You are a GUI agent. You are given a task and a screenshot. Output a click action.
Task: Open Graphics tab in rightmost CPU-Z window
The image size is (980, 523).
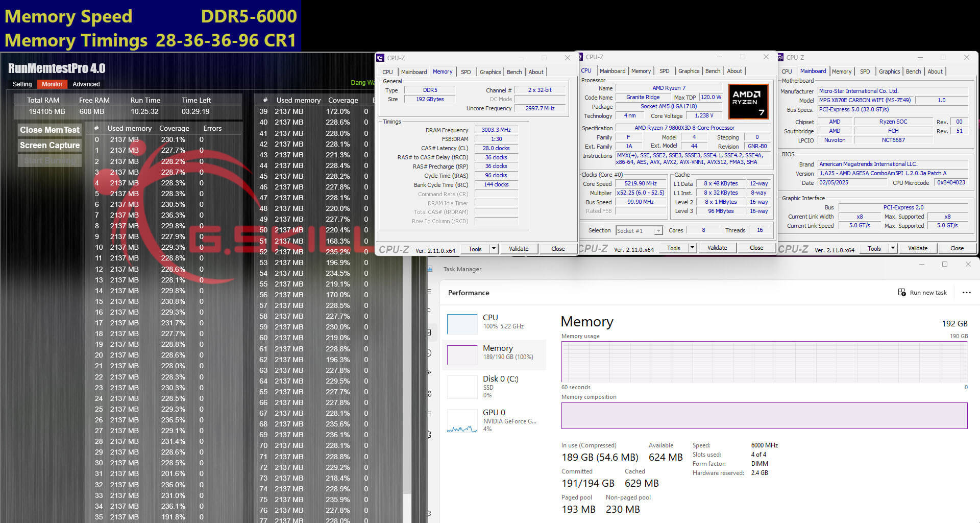[889, 72]
